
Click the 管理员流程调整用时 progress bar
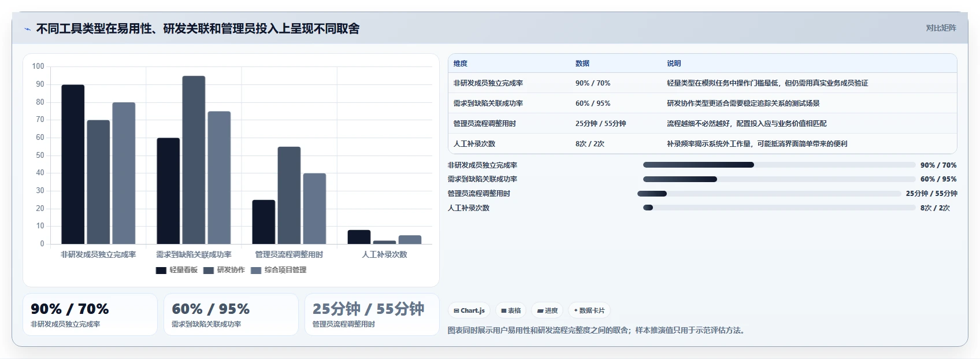769,194
